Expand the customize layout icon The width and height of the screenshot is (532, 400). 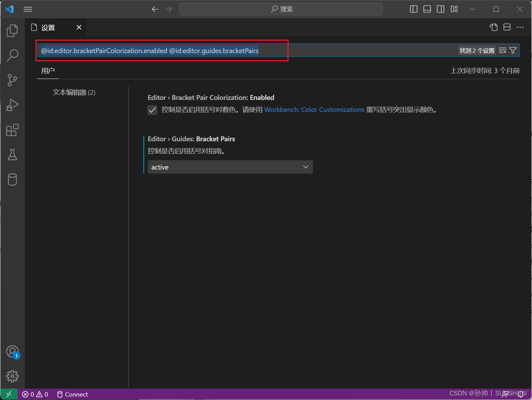tap(454, 9)
